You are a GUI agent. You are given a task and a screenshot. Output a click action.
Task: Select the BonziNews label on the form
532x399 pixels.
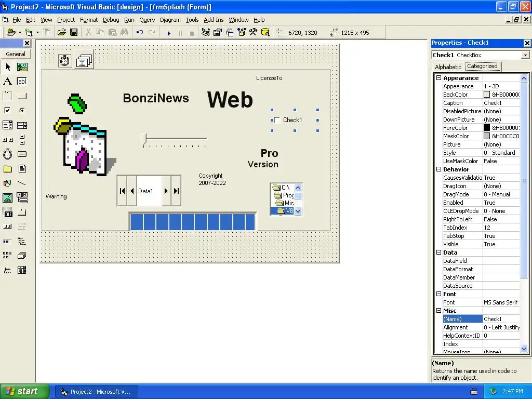click(x=156, y=98)
